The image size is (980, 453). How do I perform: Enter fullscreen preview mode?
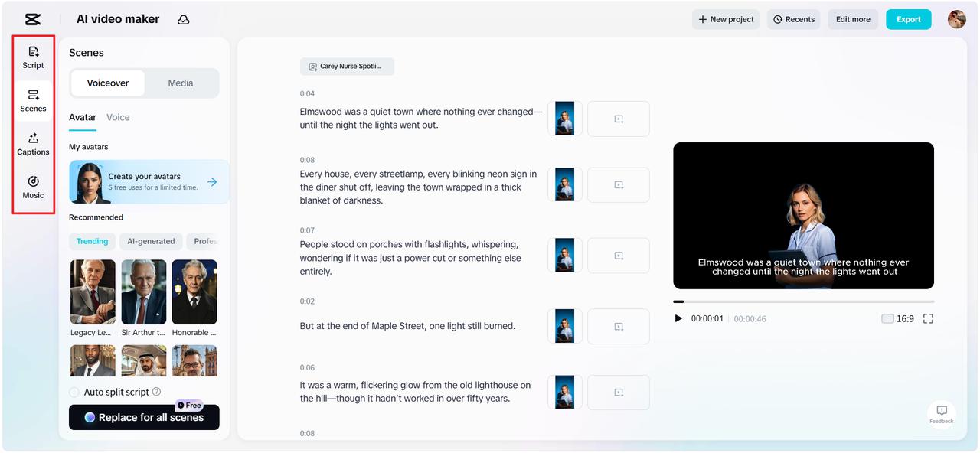pos(928,318)
